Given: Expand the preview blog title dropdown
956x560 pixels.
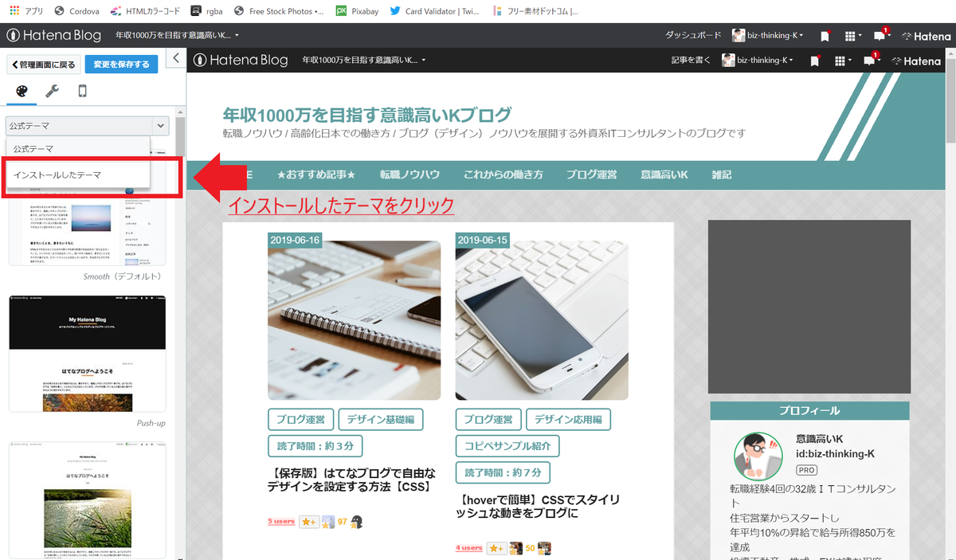Looking at the screenshot, I should click(364, 61).
